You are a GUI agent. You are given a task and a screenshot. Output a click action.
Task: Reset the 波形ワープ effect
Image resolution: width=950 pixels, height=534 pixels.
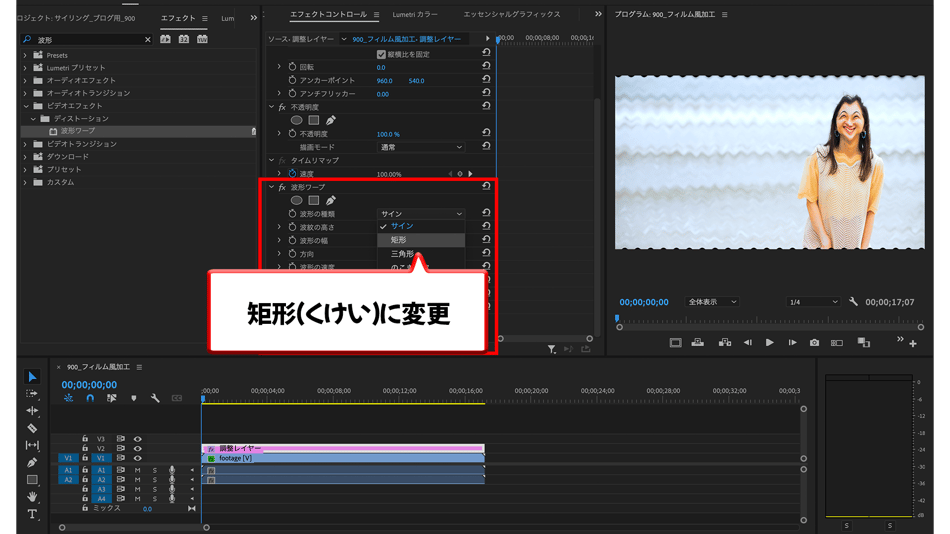point(486,187)
